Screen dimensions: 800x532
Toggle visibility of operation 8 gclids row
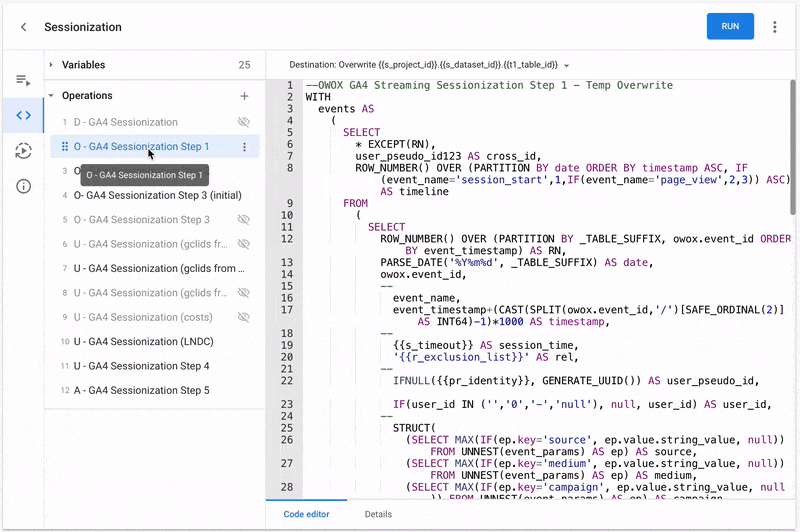tap(244, 293)
